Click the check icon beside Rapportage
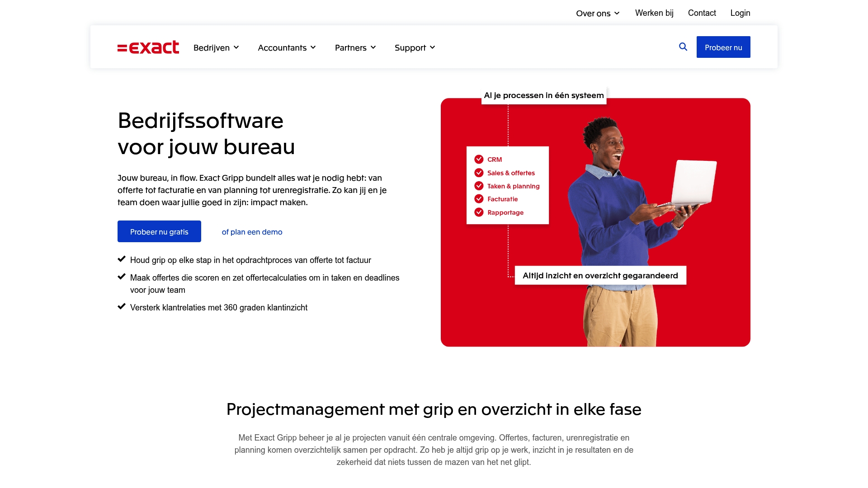This screenshot has width=868, height=488. coord(479,212)
